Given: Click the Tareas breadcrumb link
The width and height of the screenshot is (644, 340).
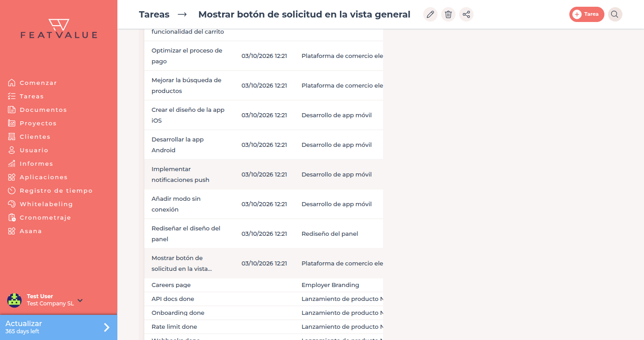Looking at the screenshot, I should point(154,14).
